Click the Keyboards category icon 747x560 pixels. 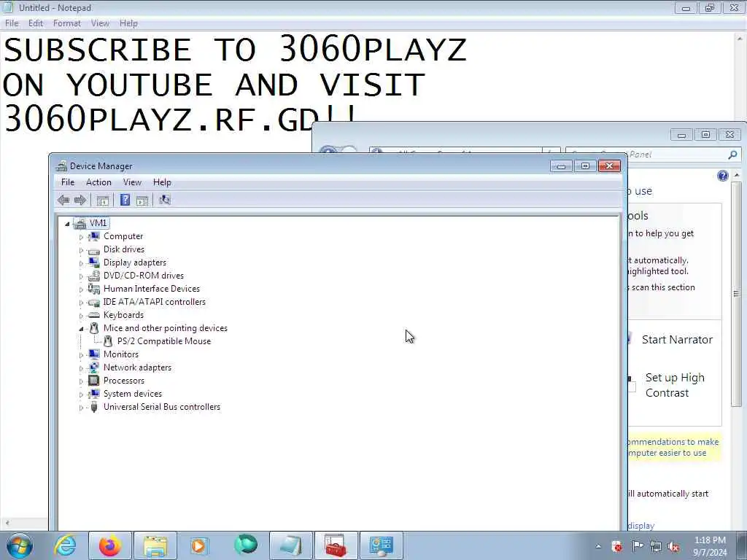94,315
